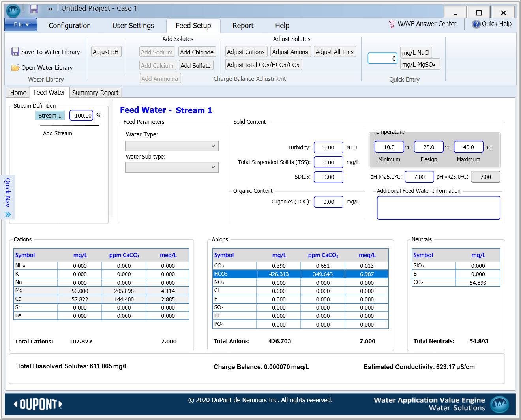The width and height of the screenshot is (521, 420).
Task: Click the Adjust Cations button
Action: coord(246,52)
